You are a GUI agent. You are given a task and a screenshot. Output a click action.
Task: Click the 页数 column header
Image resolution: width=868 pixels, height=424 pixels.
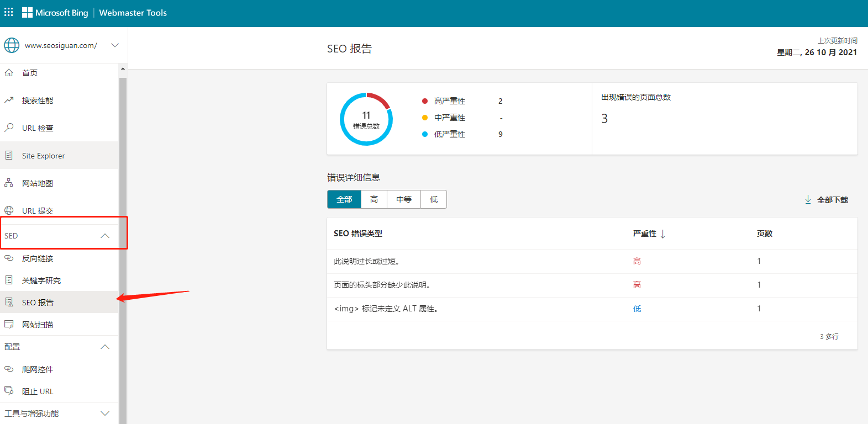(x=765, y=234)
